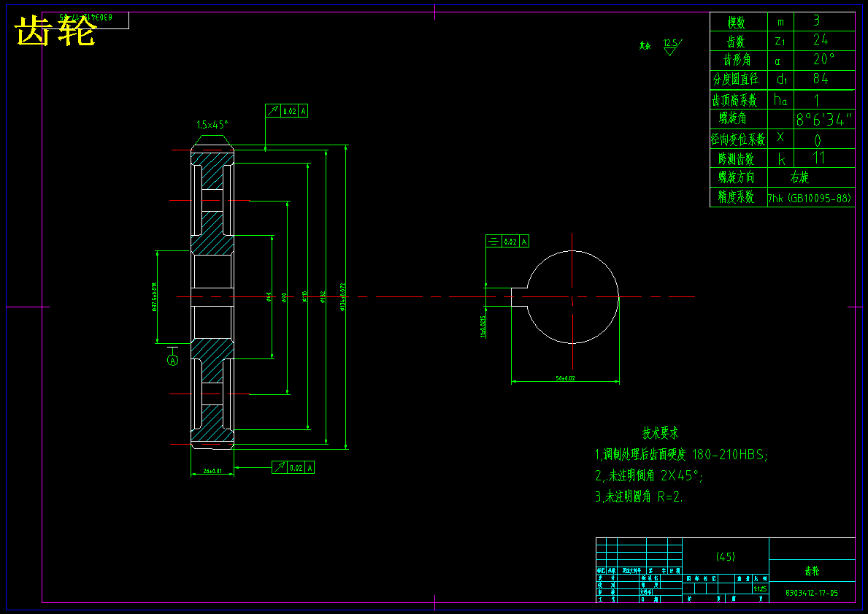Select the B303412-17-05 drawing number
The image size is (868, 614).
812,593
